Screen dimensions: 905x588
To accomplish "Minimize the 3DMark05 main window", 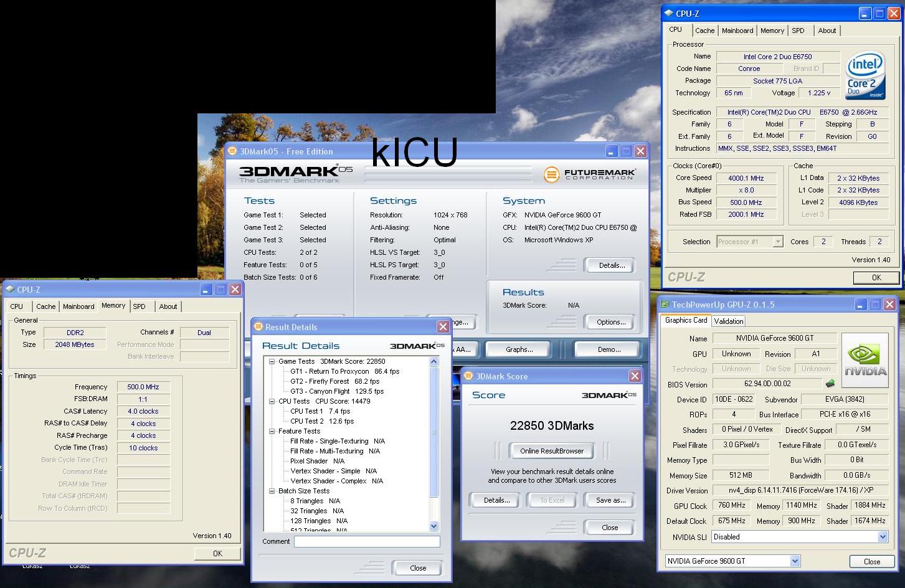I will pyautogui.click(x=612, y=151).
